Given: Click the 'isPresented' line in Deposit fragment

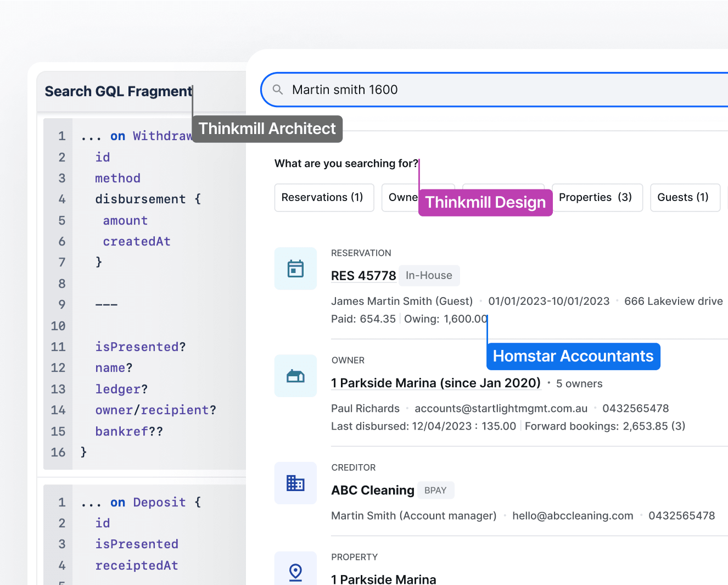Looking at the screenshot, I should pyautogui.click(x=137, y=544).
